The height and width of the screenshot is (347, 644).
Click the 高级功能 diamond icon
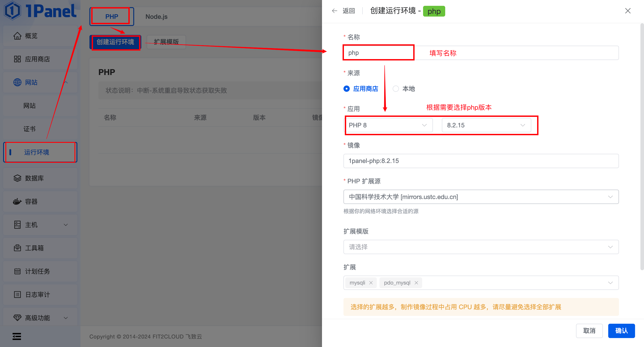pyautogui.click(x=17, y=318)
